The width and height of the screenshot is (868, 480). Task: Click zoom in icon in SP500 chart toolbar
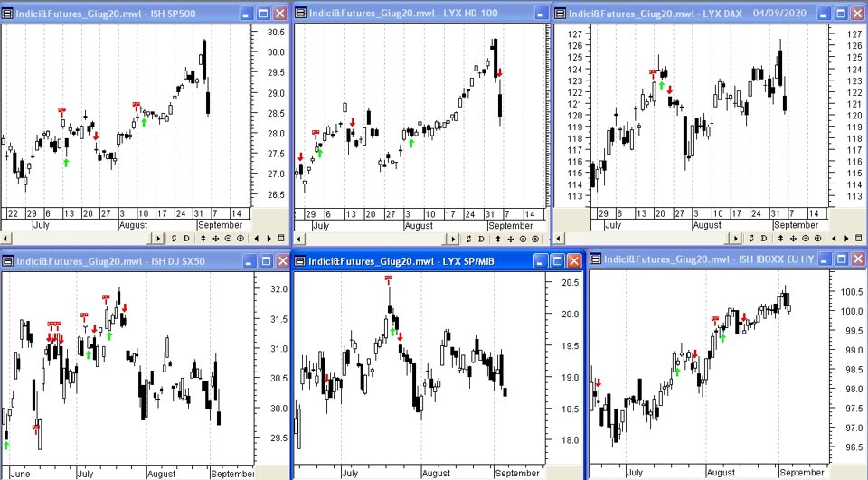240,238
